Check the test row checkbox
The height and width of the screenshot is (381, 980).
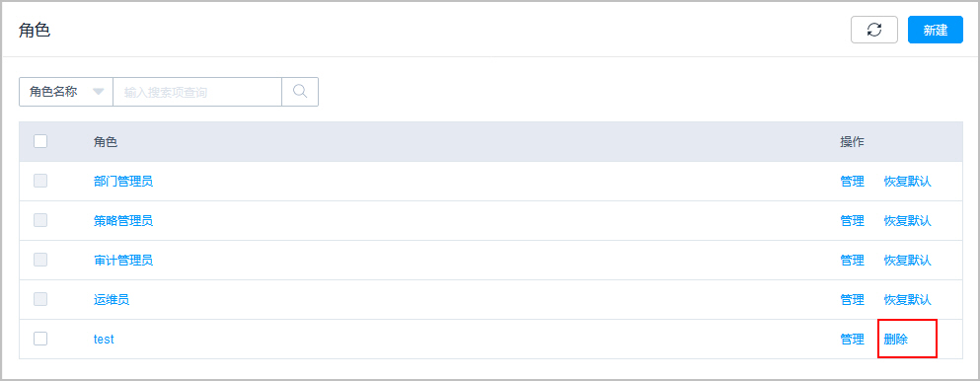(40, 339)
